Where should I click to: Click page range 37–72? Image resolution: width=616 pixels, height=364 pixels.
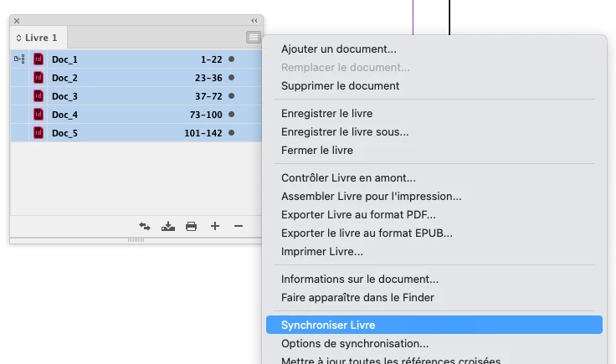point(208,96)
